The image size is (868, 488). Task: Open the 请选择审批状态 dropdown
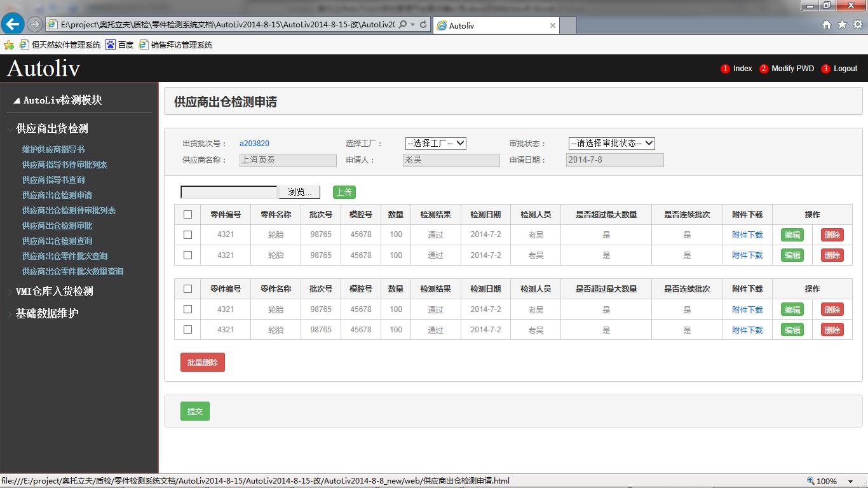click(x=612, y=144)
